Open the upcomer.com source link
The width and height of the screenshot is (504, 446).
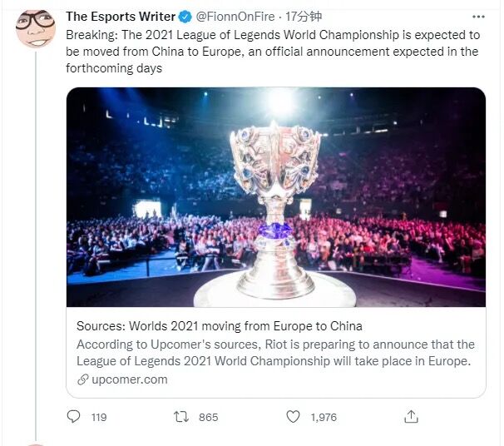pyautogui.click(x=129, y=379)
